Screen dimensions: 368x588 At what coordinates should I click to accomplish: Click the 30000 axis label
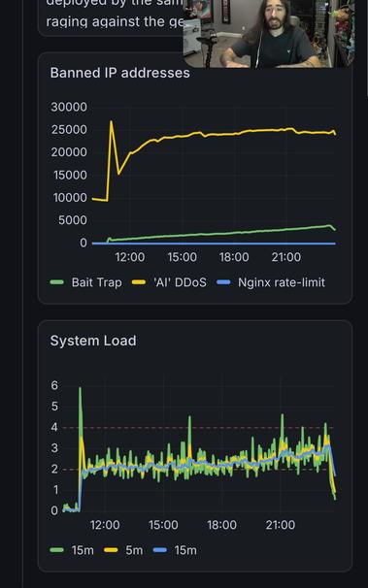(69, 107)
